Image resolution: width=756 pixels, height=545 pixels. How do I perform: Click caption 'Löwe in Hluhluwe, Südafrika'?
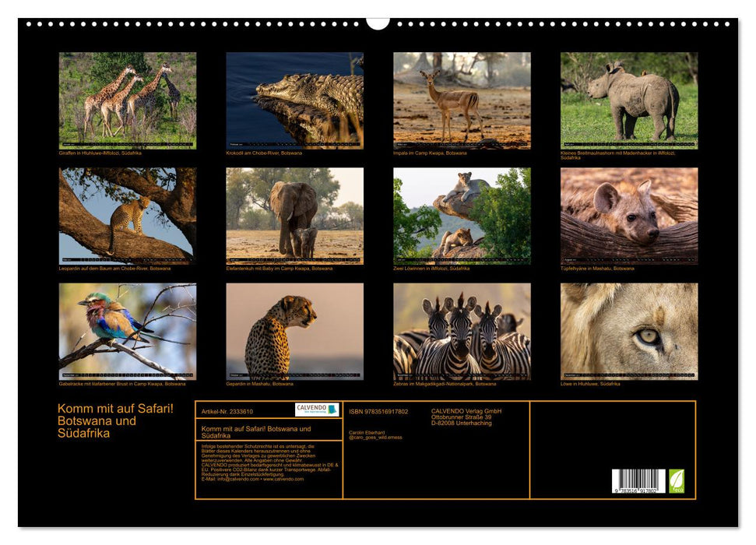pyautogui.click(x=590, y=385)
